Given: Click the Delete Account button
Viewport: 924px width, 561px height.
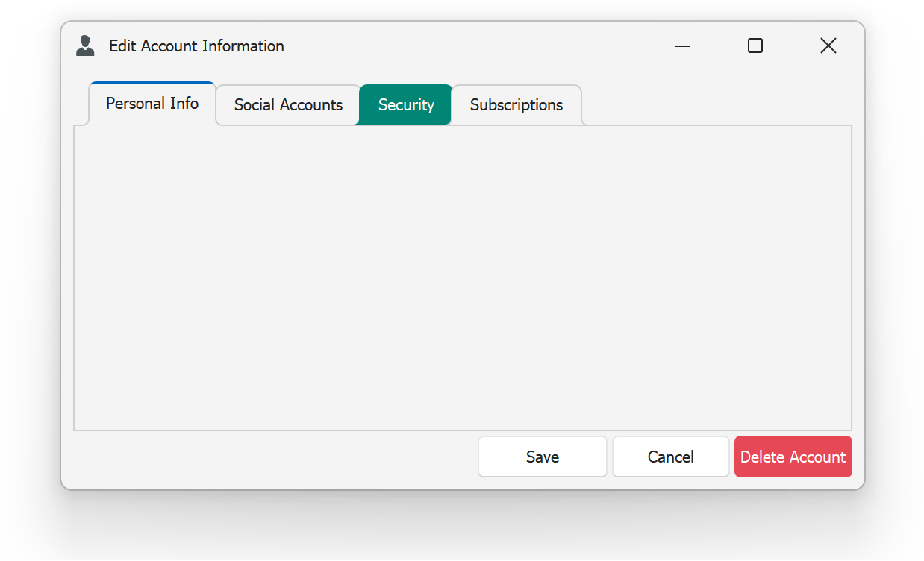Looking at the screenshot, I should coord(793,456).
